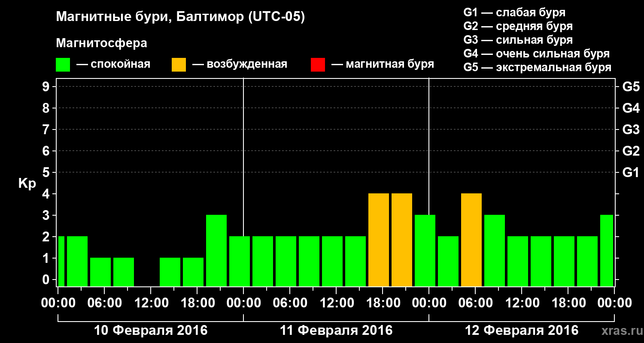
Task: Click the 'G4' label on right axis
Action: coord(631,108)
